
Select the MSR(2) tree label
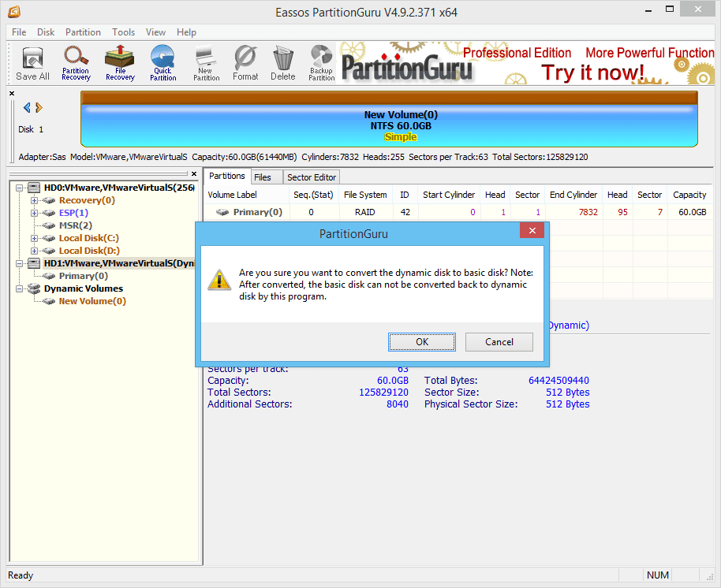76,225
